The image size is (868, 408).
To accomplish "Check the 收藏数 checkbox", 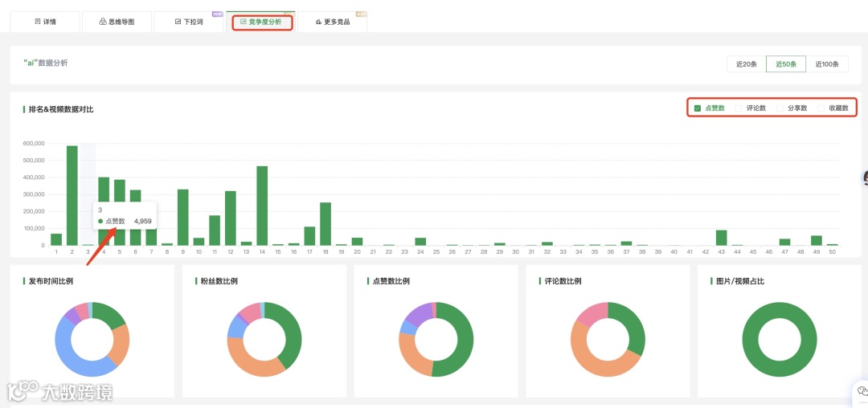I will click(x=821, y=108).
